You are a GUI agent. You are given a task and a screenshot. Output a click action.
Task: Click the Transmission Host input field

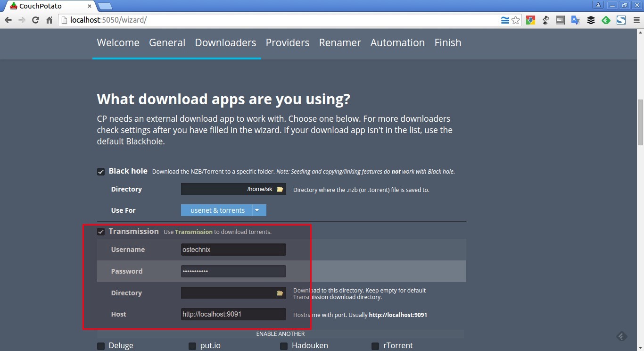[x=233, y=314]
